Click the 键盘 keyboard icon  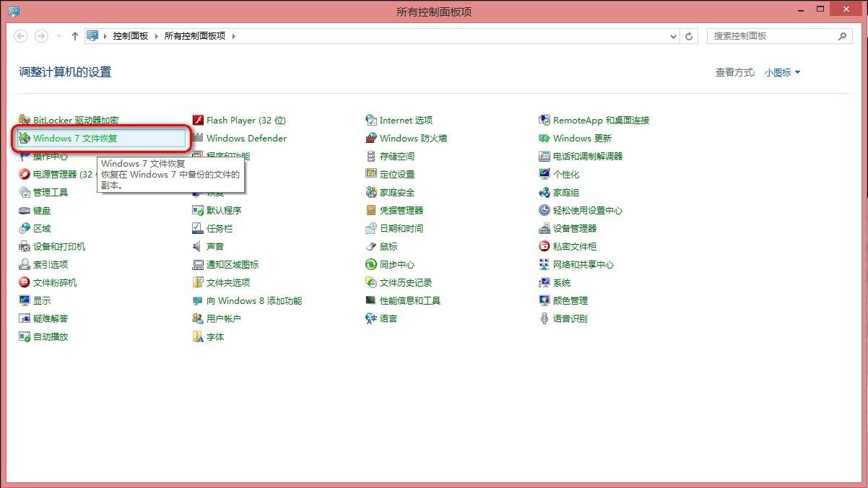[x=25, y=211]
